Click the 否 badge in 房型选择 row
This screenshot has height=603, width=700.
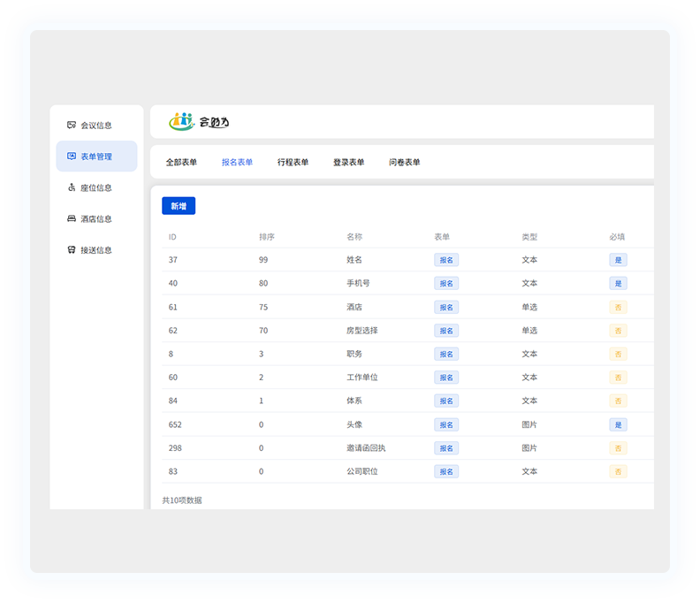click(x=619, y=331)
